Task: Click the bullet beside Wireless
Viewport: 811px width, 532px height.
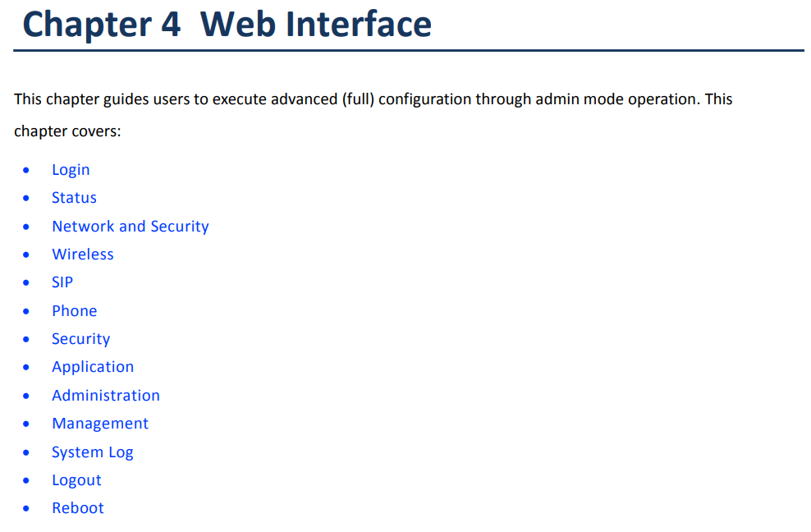Action: 26,255
